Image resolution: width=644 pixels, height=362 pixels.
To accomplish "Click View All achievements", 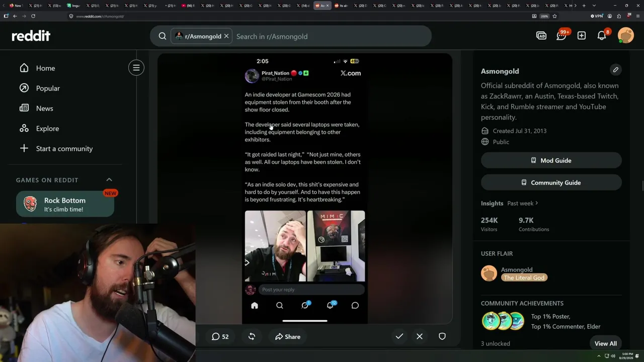I will pos(606,343).
